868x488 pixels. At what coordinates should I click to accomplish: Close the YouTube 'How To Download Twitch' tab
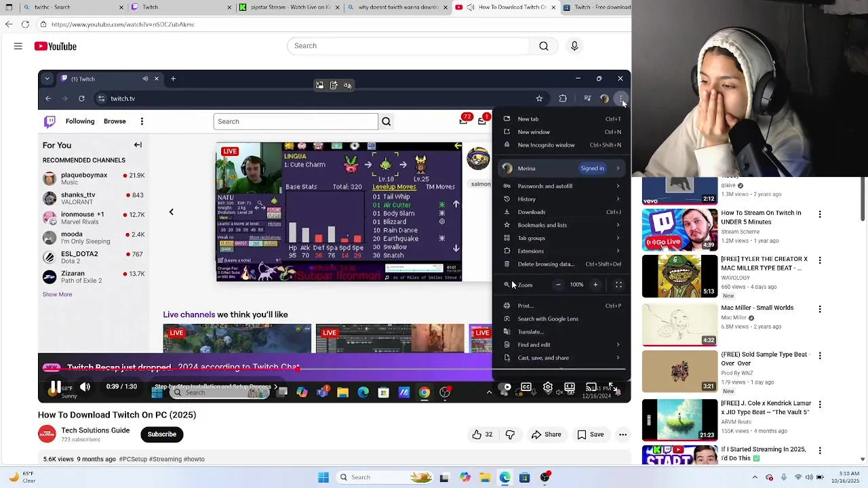click(x=553, y=7)
